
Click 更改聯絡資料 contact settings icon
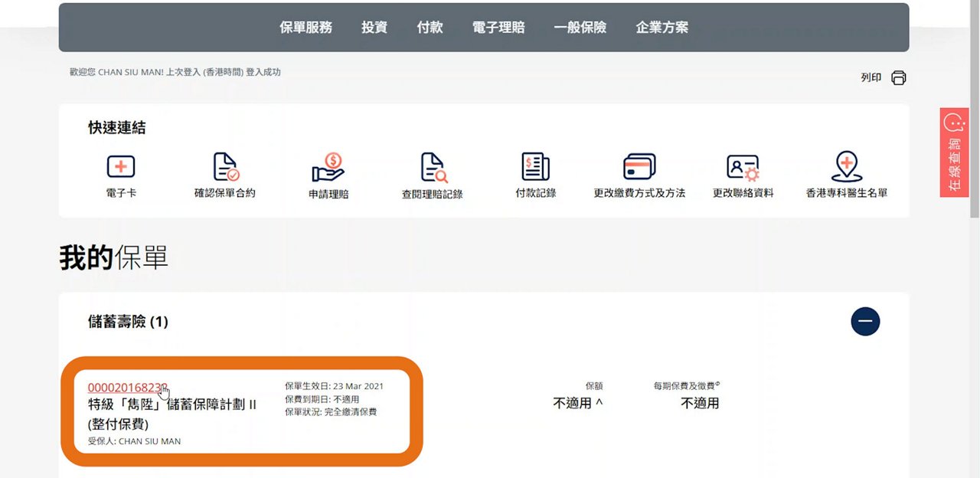[x=743, y=167]
